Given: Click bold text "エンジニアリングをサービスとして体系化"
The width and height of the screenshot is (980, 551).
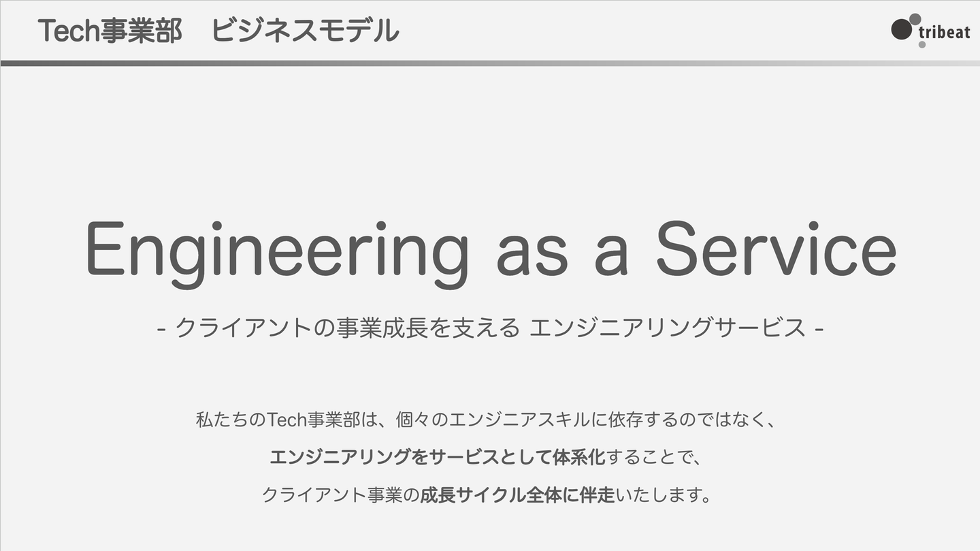Looking at the screenshot, I should [437, 457].
